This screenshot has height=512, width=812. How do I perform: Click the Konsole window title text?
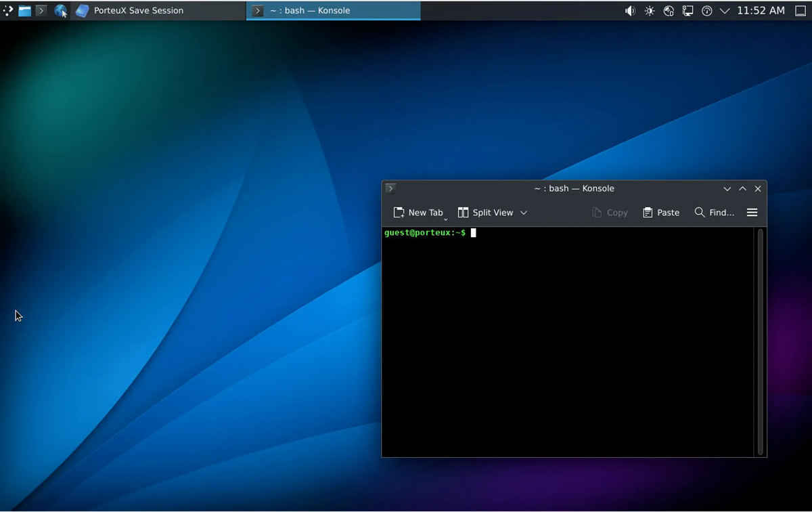click(574, 188)
